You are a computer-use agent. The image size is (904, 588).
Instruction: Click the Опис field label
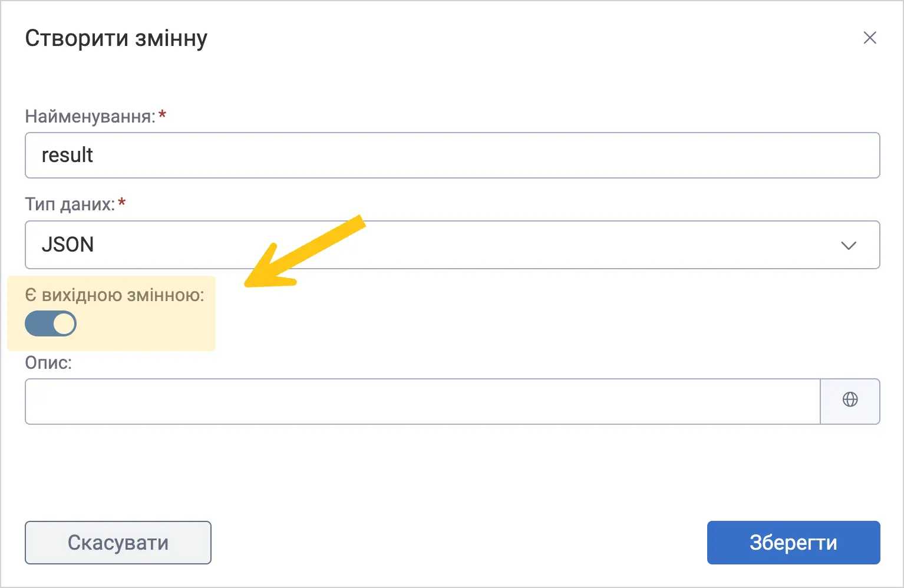[48, 362]
